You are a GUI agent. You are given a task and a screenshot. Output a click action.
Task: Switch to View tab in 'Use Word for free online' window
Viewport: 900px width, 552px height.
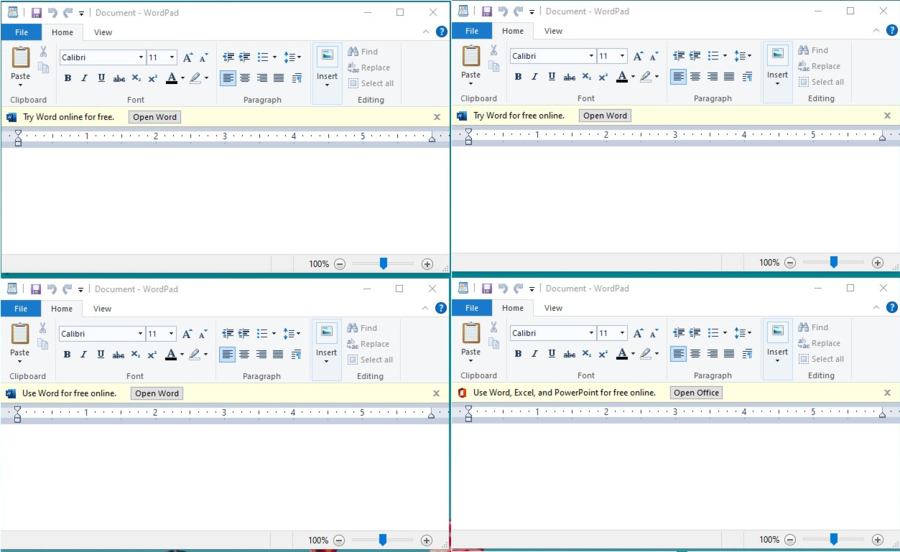point(102,309)
